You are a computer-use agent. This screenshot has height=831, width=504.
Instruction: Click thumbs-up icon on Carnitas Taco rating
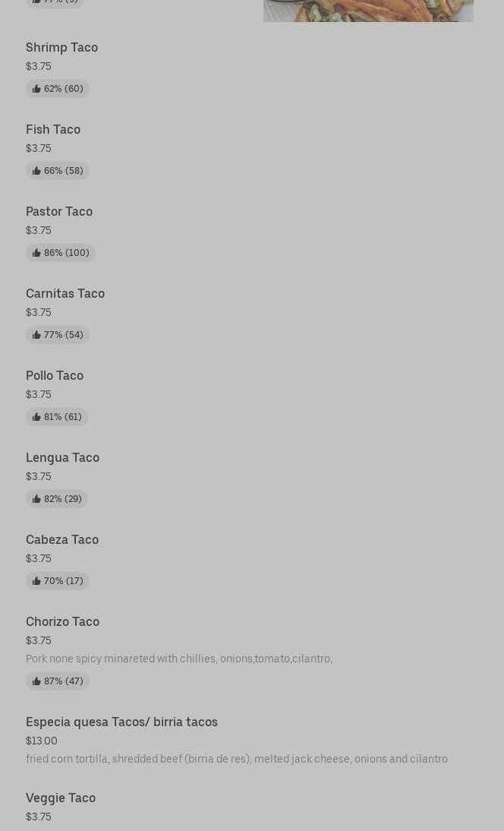click(36, 335)
